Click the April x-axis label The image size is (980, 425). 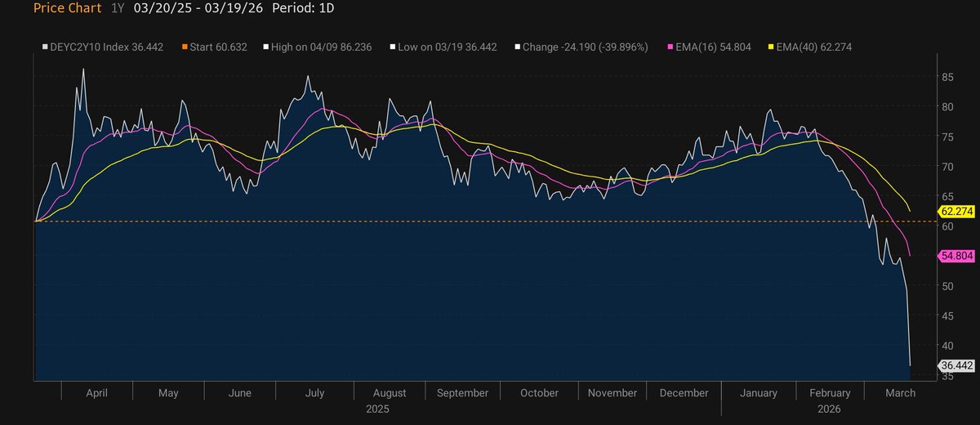96,392
